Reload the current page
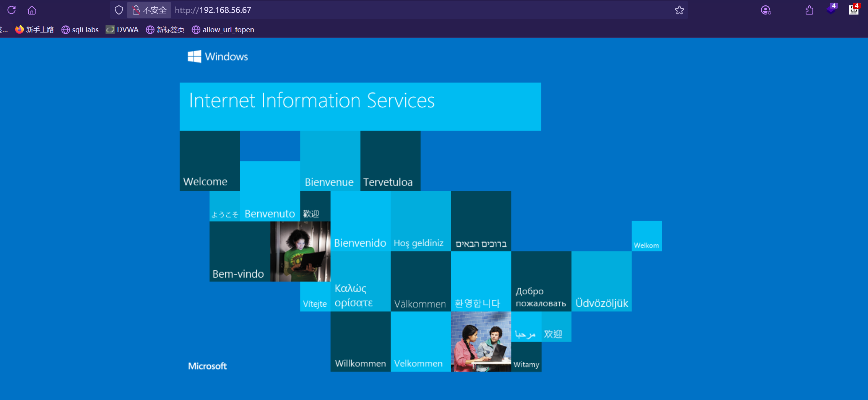868x400 pixels. click(x=11, y=10)
